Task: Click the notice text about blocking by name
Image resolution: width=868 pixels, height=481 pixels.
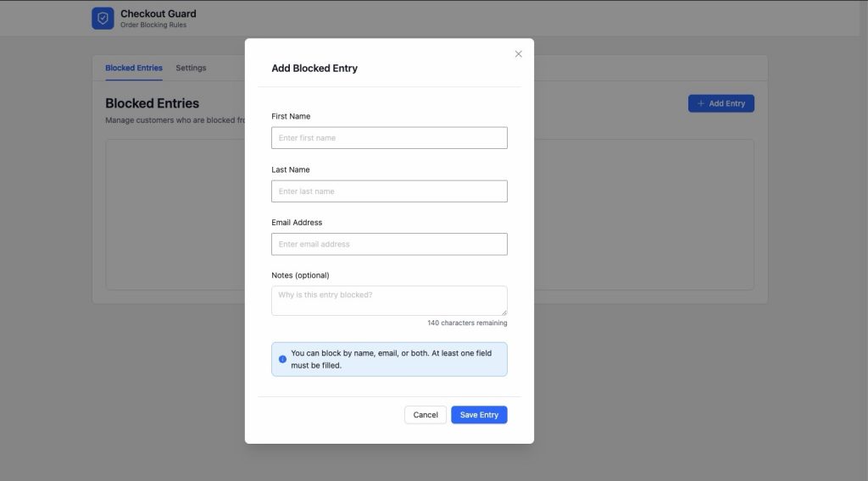Action: pyautogui.click(x=392, y=359)
